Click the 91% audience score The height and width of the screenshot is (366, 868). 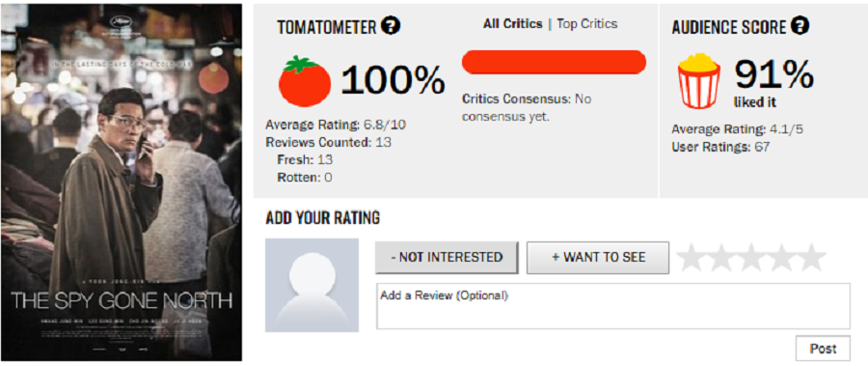773,74
